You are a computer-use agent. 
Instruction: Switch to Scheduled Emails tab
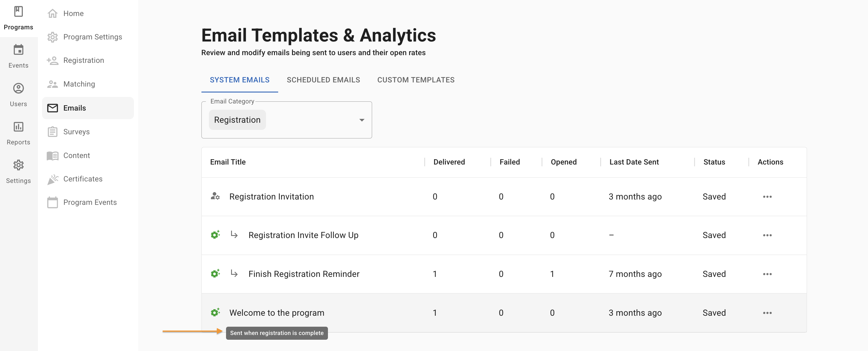click(x=323, y=80)
